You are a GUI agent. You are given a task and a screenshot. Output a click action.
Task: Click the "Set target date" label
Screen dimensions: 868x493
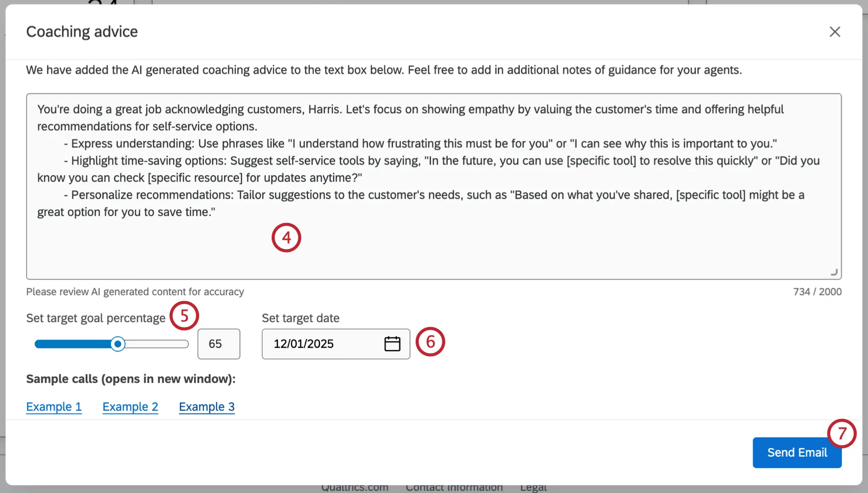click(x=301, y=318)
